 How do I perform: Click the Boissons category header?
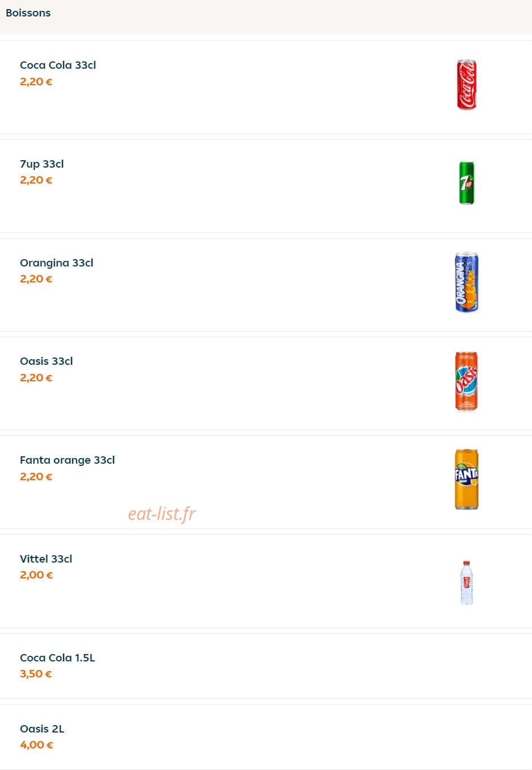click(x=28, y=13)
